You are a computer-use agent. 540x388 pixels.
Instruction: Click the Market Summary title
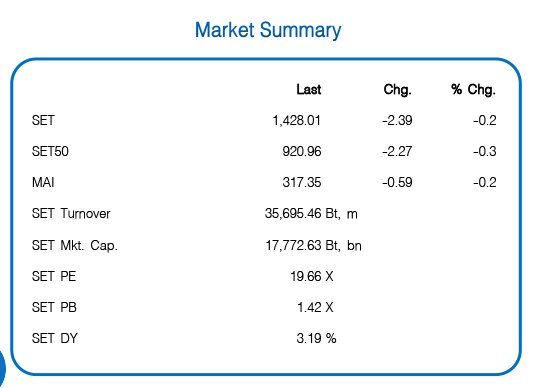[268, 30]
